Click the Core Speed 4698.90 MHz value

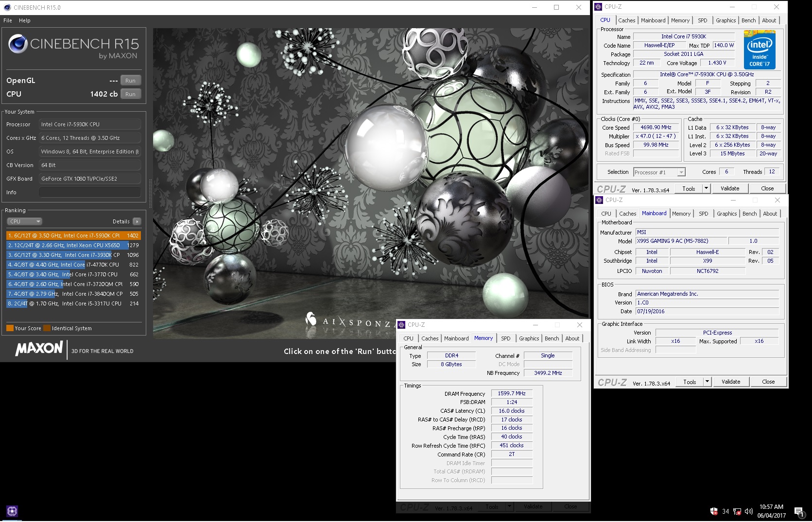[x=656, y=128]
